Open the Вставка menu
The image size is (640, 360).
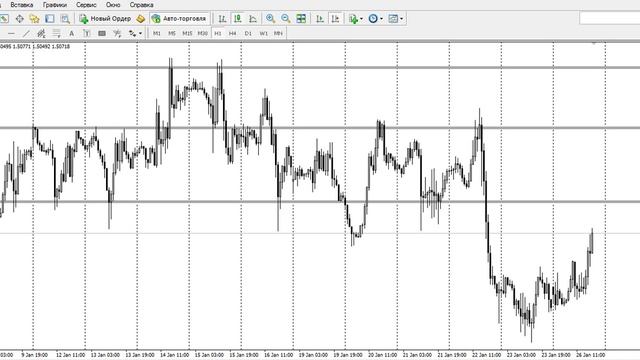(22, 5)
